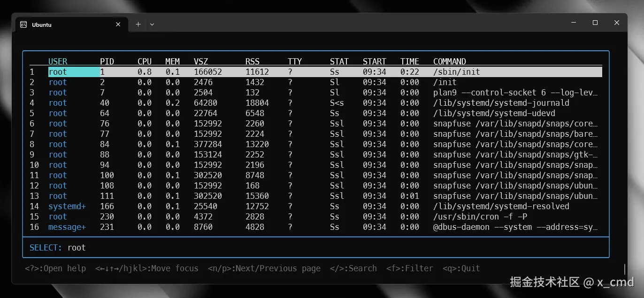Select the /usr/sbin/cron -f -P process
Screen dimensions: 644x298
click(480, 217)
